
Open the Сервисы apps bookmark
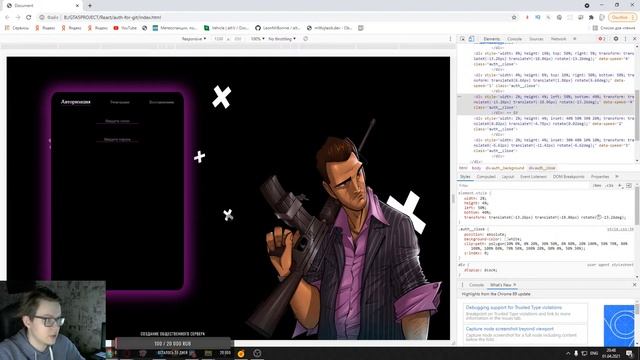tap(17, 28)
